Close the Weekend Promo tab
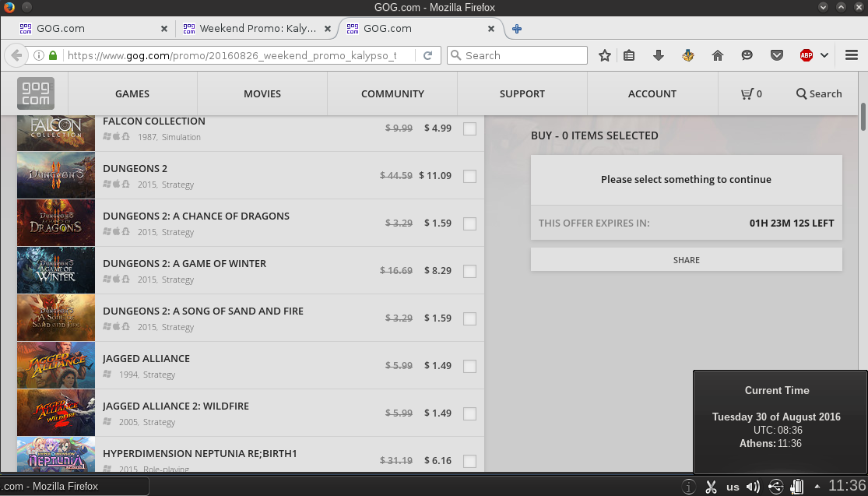868x496 pixels. tap(328, 29)
